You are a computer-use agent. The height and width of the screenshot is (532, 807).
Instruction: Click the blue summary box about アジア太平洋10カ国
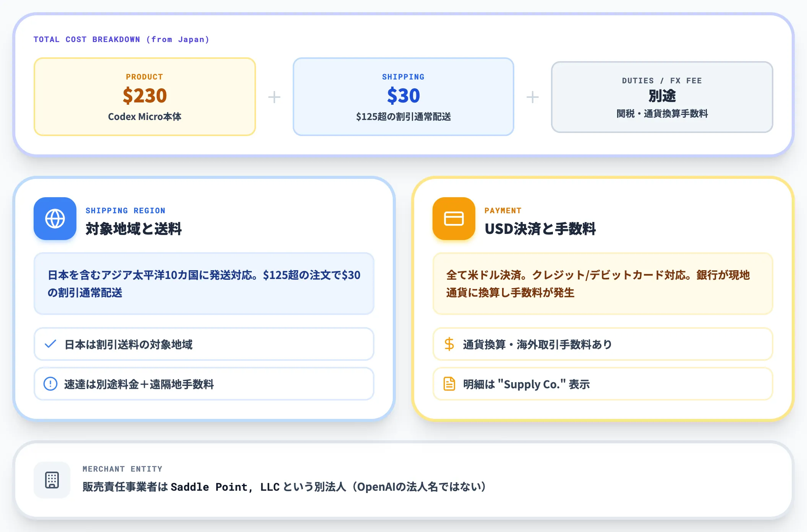[204, 284]
